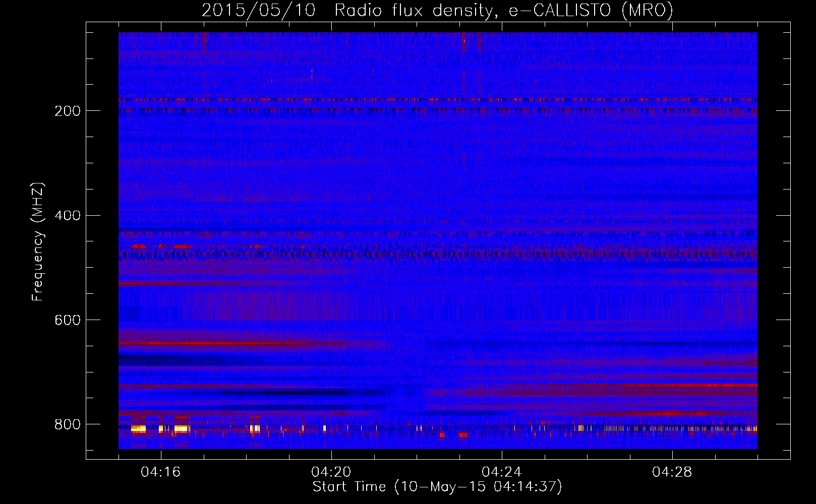Screen dimensions: 816x504
Task: Click the 200 frequency tick label
Action: (x=68, y=111)
